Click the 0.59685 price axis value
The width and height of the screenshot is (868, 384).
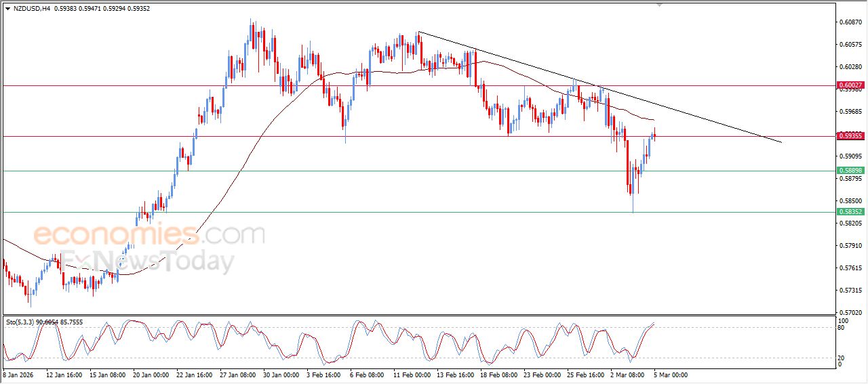tap(850, 112)
